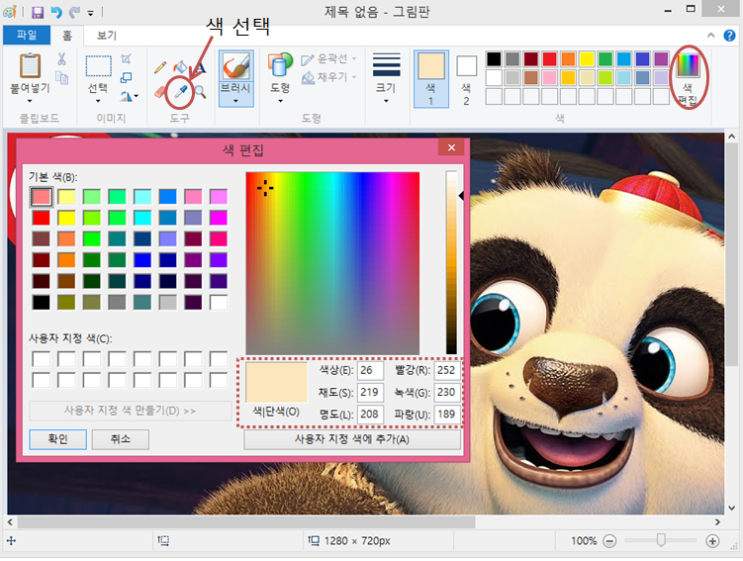Viewport: 743px width, 561px height.
Task: Click the Blue value field
Action: coord(447,415)
